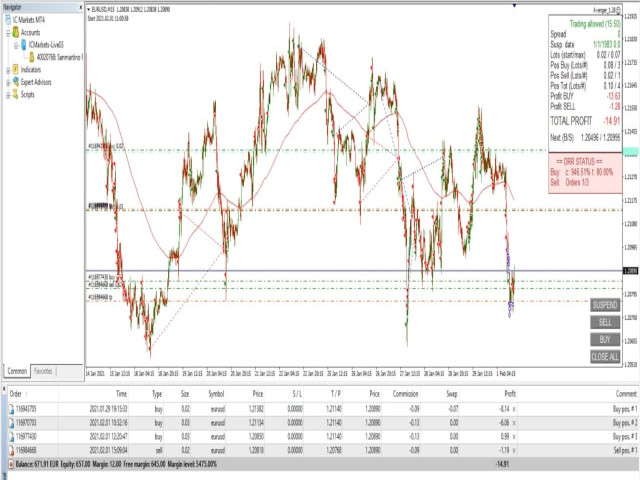Sort orders by the S / L column header
640x480 pixels.
tap(297, 394)
